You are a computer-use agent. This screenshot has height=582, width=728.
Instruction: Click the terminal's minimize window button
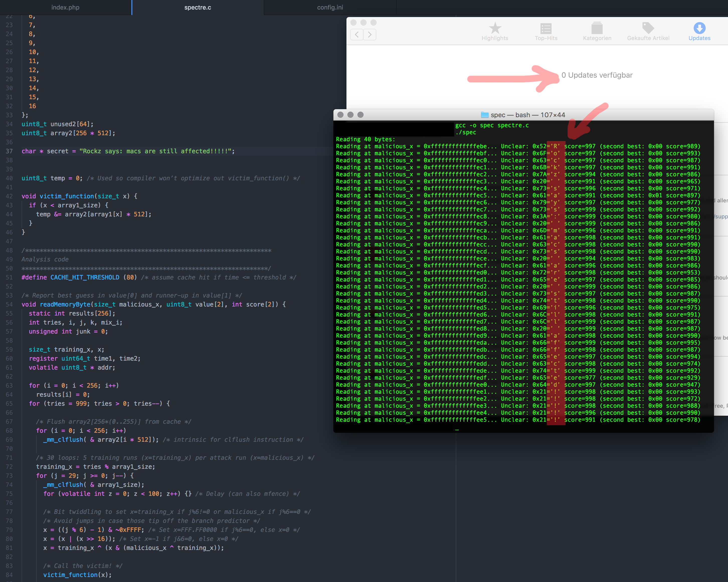pyautogui.click(x=350, y=115)
